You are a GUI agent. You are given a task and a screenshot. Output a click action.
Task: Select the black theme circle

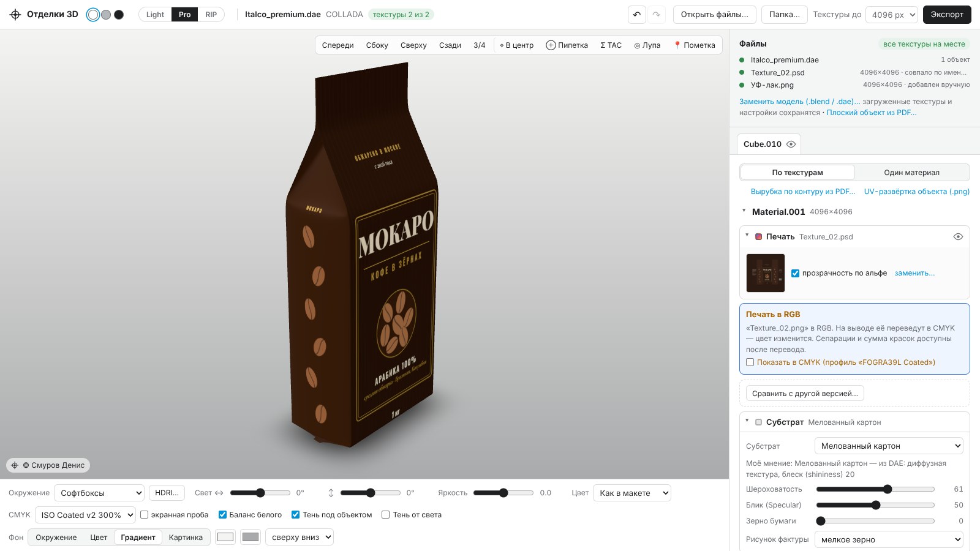pyautogui.click(x=119, y=15)
